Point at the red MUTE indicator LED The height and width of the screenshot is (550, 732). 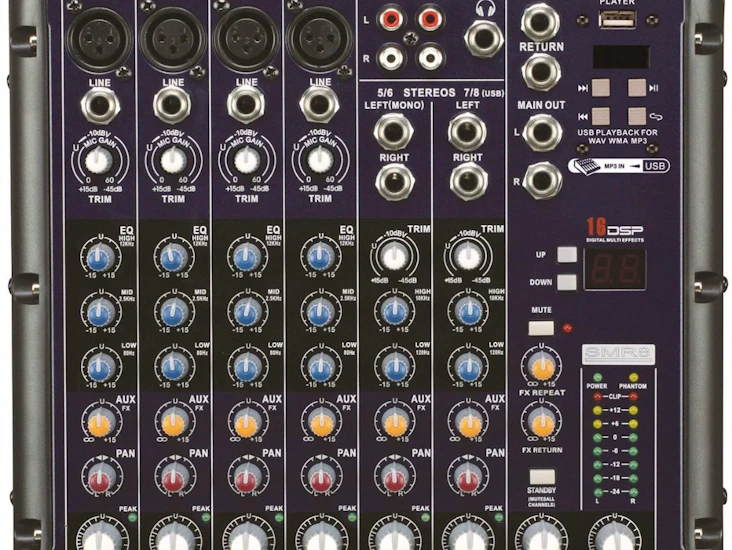pyautogui.click(x=567, y=328)
